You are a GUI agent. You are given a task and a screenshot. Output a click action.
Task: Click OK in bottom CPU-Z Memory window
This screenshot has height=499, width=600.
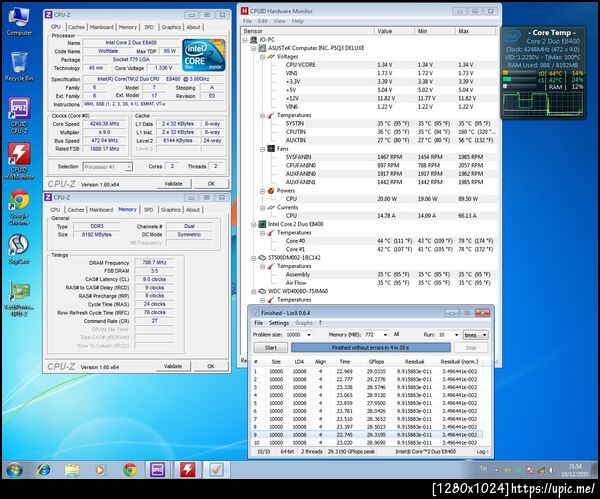pyautogui.click(x=211, y=366)
